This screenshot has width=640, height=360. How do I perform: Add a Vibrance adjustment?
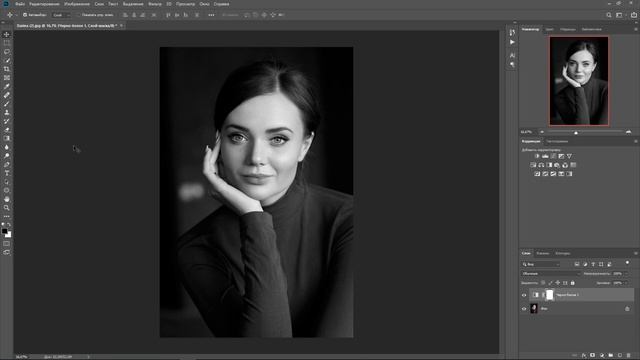tap(569, 156)
